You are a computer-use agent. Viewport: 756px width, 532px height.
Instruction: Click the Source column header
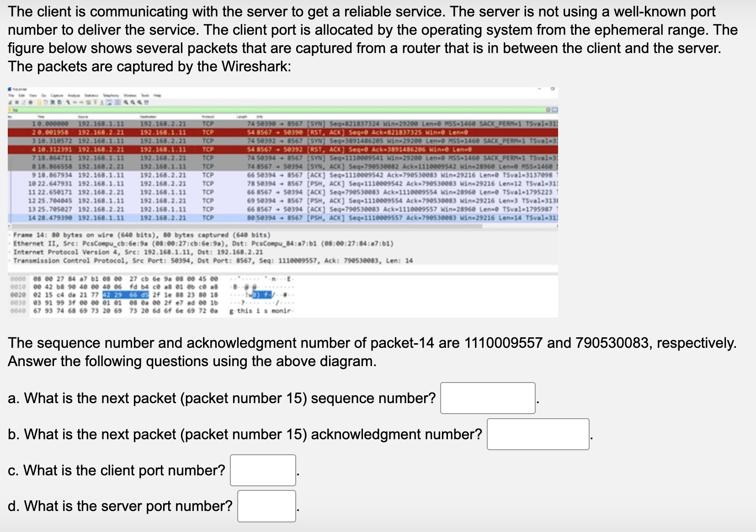coord(82,117)
